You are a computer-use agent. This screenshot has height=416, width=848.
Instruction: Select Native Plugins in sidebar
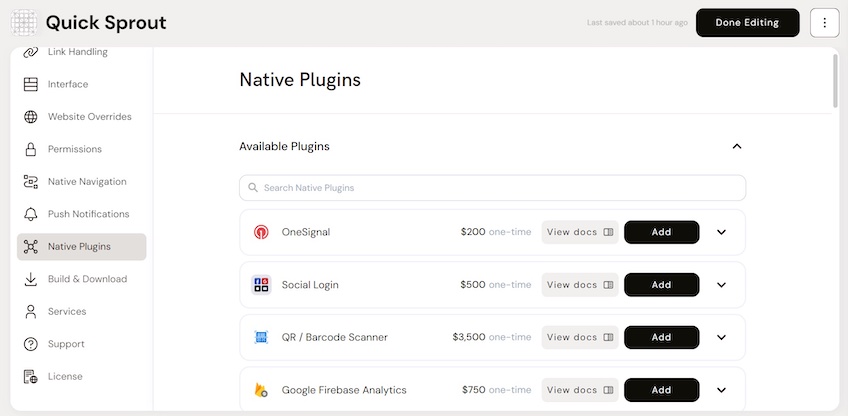pos(82,247)
